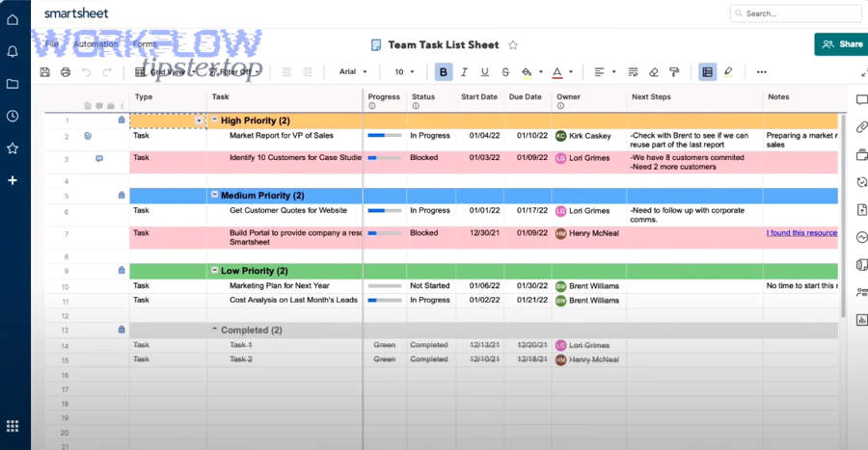Screen dimensions: 868x450
Task: Favorite the sheet with star icon
Action: point(513,45)
